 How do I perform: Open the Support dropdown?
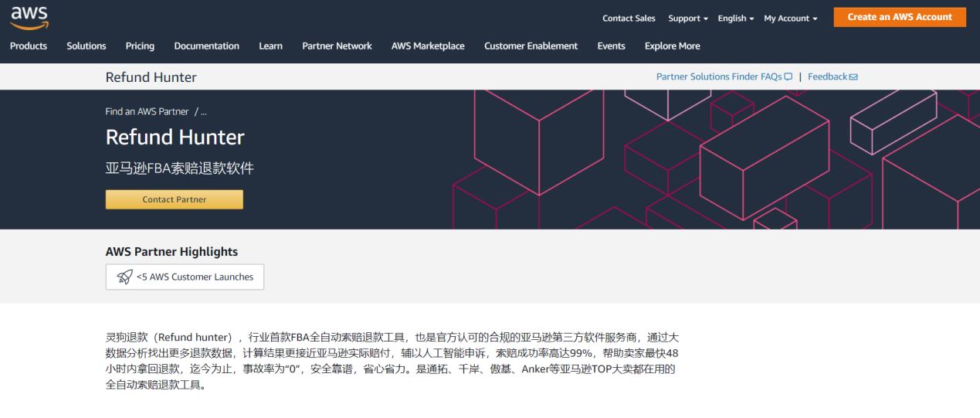point(688,19)
